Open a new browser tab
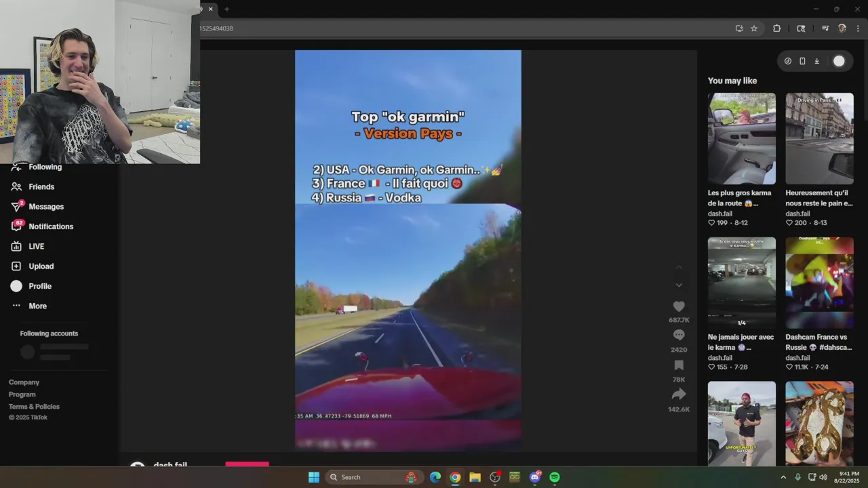The image size is (868, 488). (x=226, y=9)
